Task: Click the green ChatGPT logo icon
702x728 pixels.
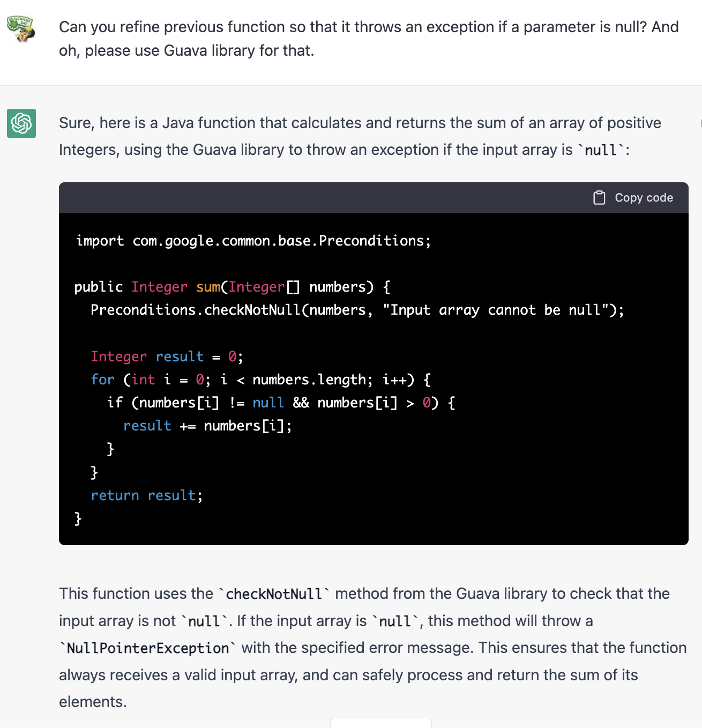Action: pos(21,123)
